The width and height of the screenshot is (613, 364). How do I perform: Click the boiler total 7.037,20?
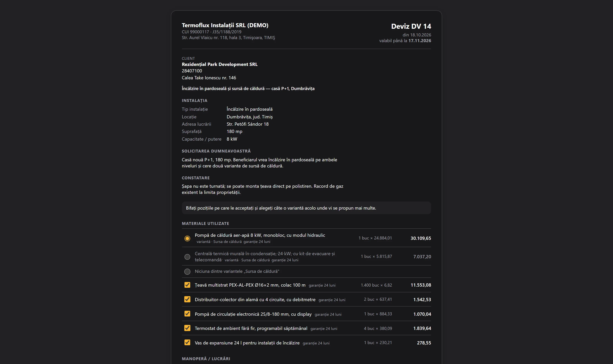click(422, 257)
